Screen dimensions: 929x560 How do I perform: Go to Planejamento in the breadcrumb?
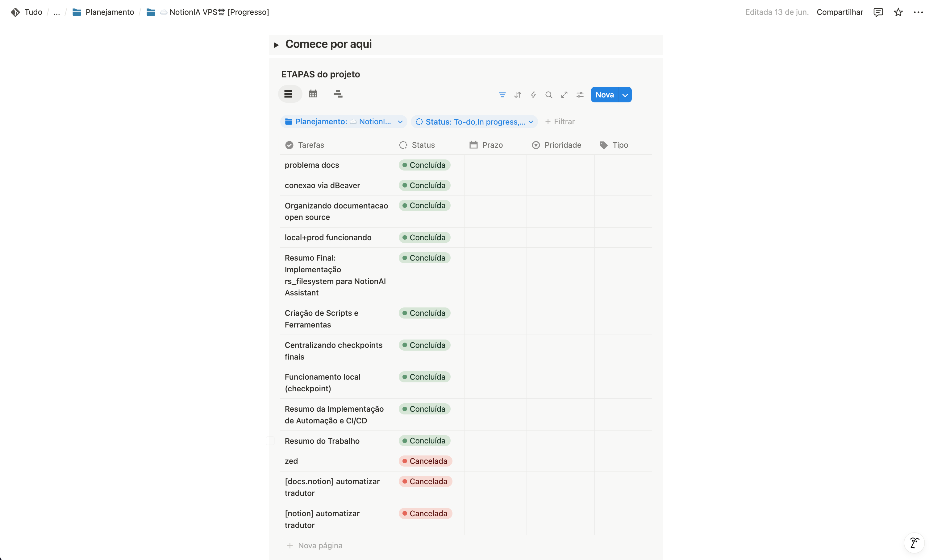pos(110,12)
